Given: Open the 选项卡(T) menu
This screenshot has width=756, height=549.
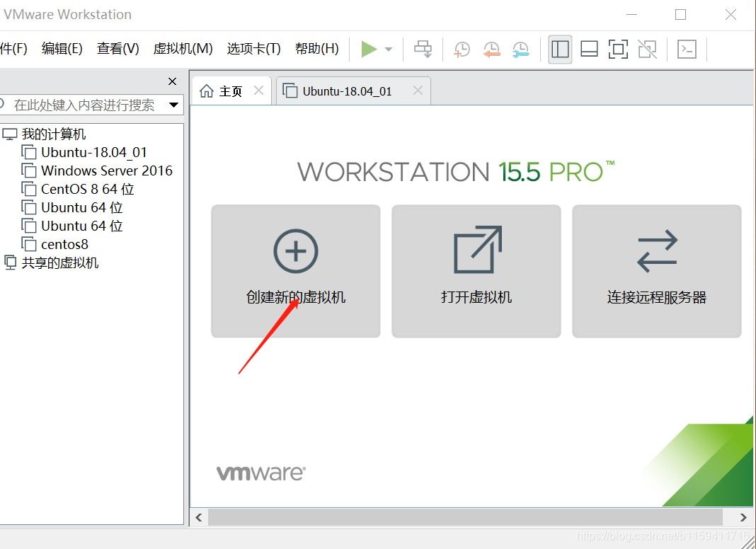Looking at the screenshot, I should (x=253, y=49).
